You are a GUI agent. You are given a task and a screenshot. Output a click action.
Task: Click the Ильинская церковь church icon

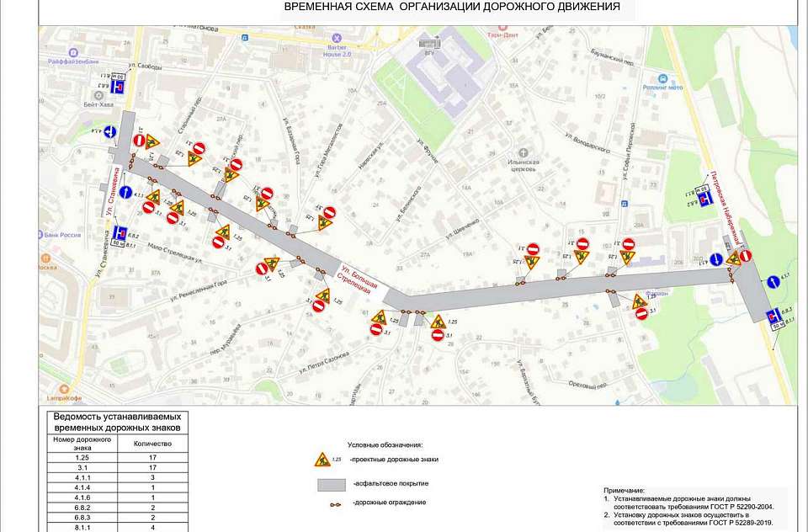click(523, 153)
